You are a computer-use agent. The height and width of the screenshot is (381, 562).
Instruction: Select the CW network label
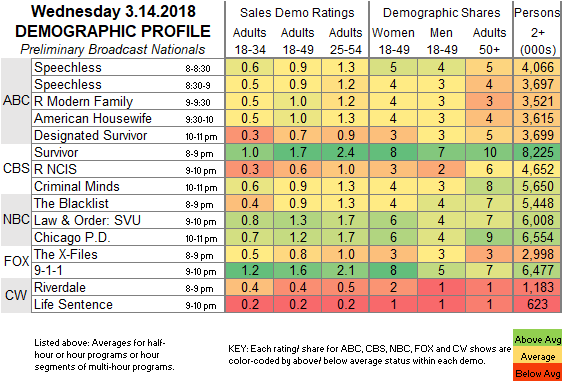pos(16,295)
